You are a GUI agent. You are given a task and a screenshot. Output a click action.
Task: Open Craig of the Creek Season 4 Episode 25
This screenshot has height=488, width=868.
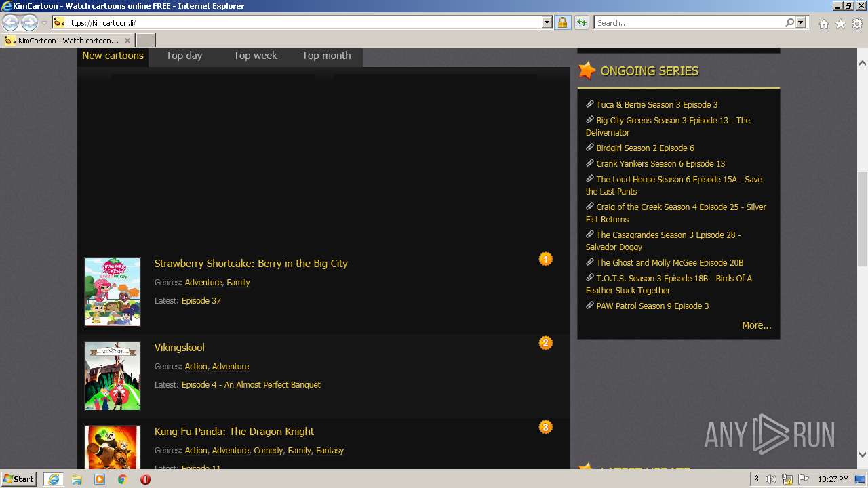click(x=676, y=213)
